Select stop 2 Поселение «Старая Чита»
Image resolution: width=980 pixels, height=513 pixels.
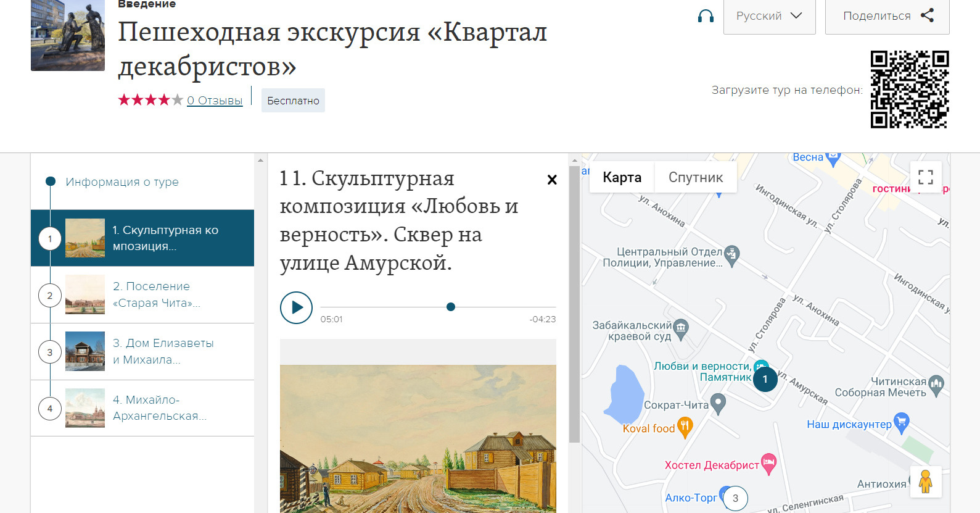tap(142, 295)
